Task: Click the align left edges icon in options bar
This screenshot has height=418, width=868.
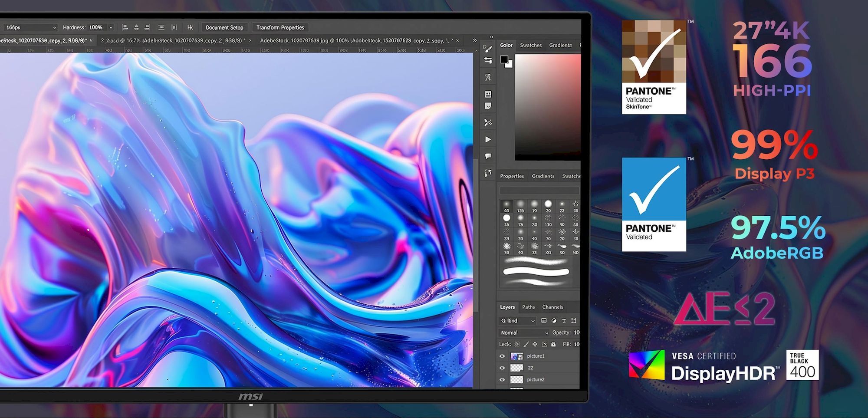Action: point(125,27)
